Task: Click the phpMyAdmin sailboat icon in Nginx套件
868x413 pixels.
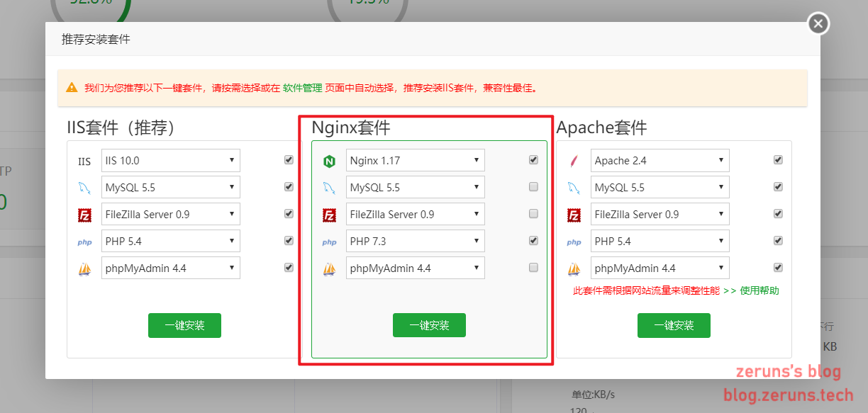Action: 329,268
